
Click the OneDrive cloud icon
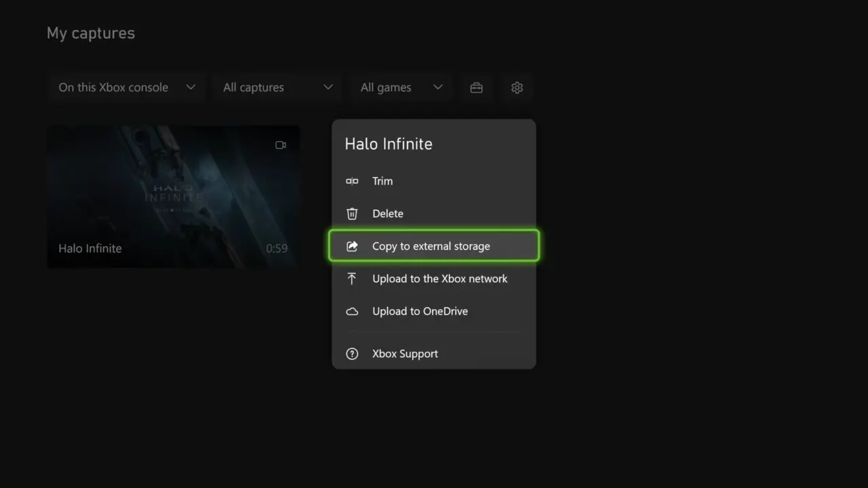352,311
